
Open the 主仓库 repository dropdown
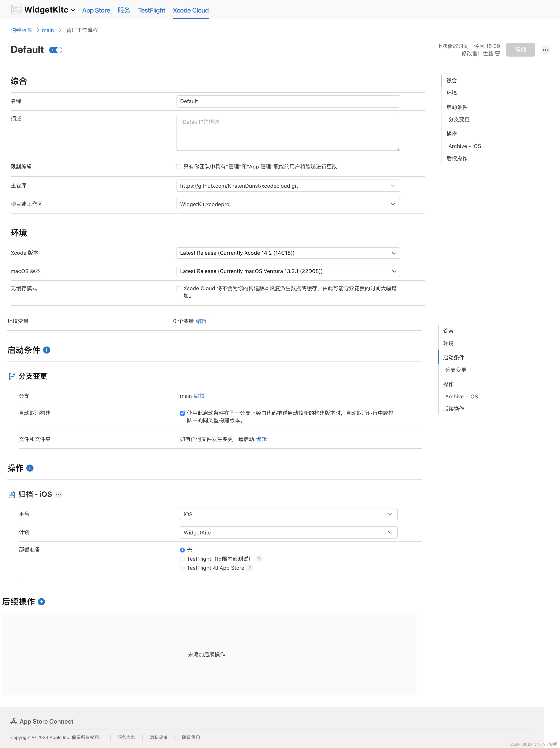[x=288, y=186]
